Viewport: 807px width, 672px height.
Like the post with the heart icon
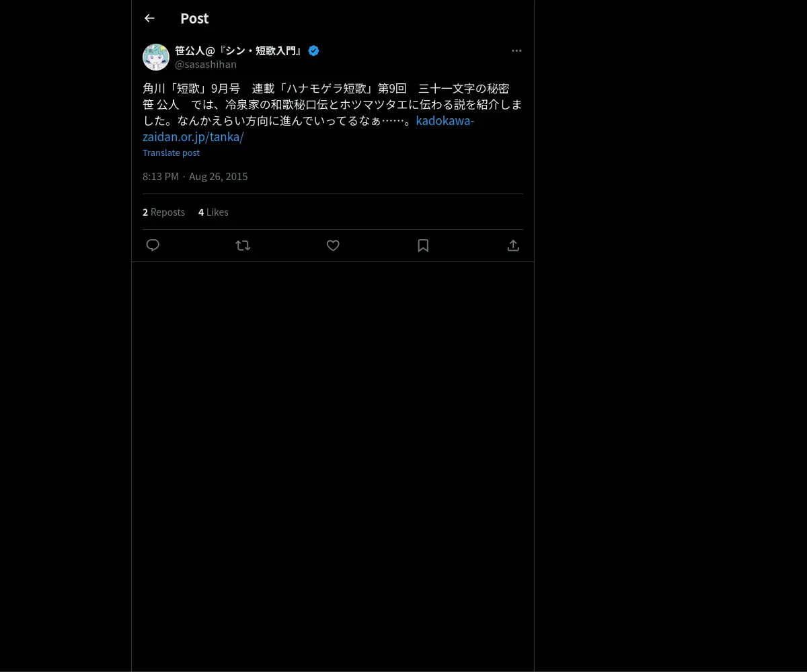333,245
